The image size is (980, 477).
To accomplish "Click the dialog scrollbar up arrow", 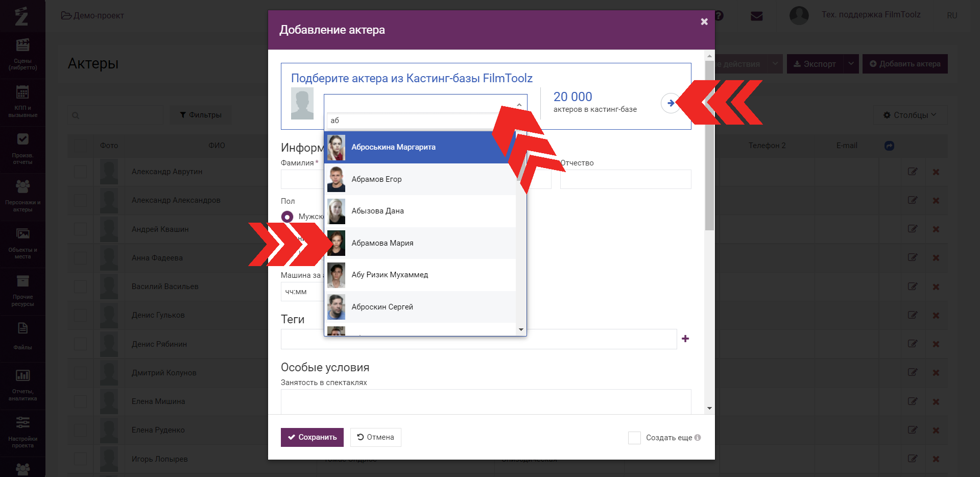I will (709, 55).
